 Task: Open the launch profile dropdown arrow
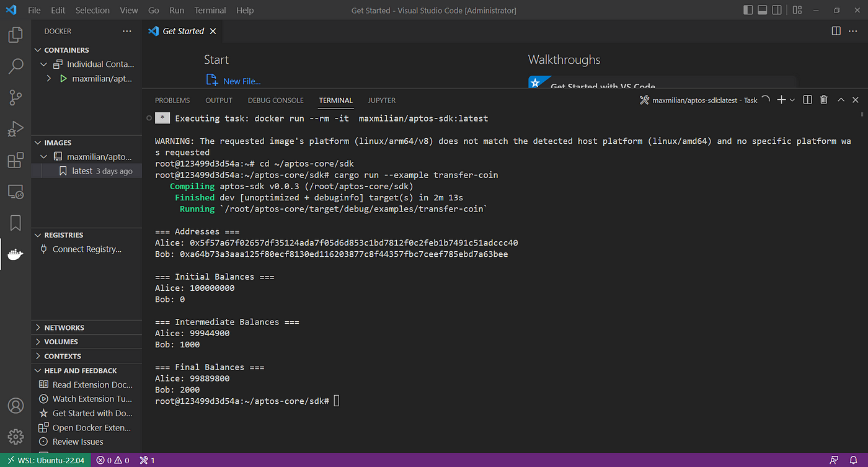click(x=792, y=100)
